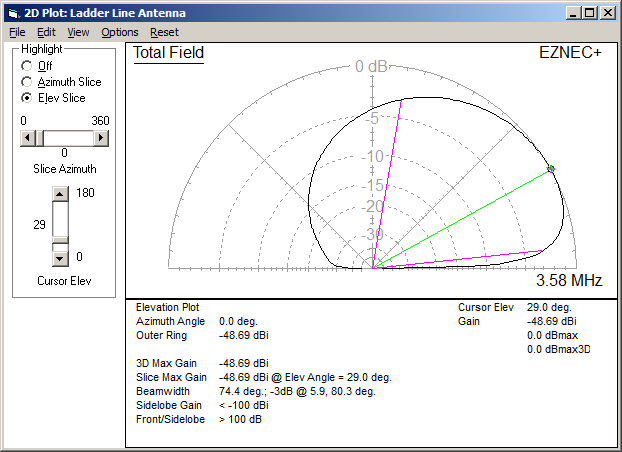Image resolution: width=622 pixels, height=452 pixels.
Task: Click the Slice Max Gain value text
Action: [x=305, y=377]
